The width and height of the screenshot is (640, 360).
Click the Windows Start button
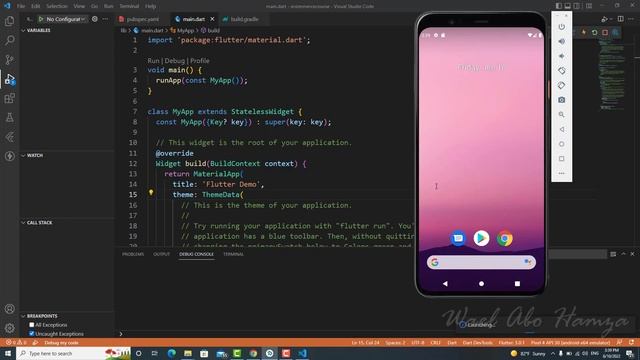(8, 353)
